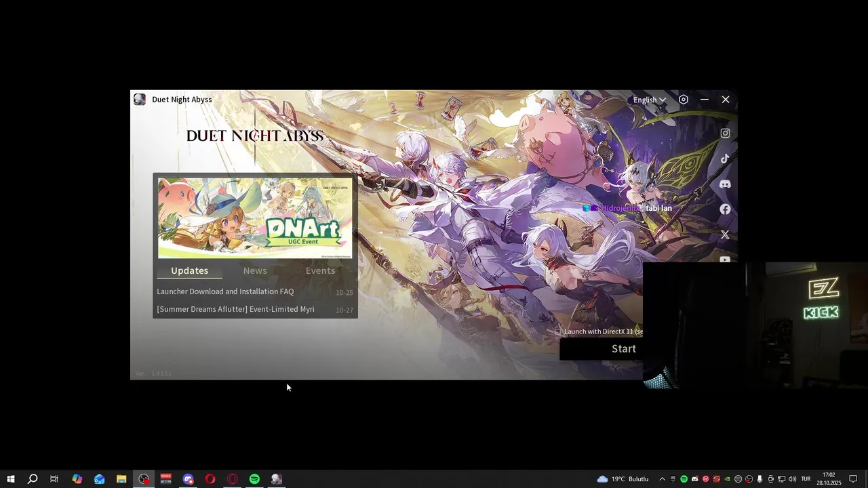868x488 pixels.
Task: Open the 19°C Bulutlu weather widget
Action: 623,479
